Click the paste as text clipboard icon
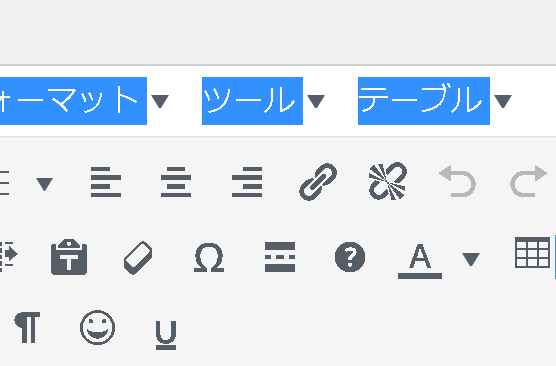This screenshot has height=366, width=556. click(69, 257)
